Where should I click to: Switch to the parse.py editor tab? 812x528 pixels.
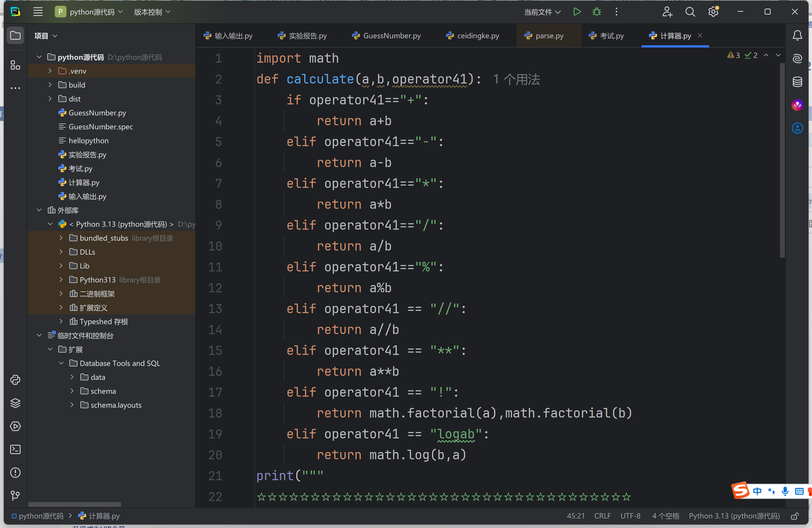coord(549,35)
